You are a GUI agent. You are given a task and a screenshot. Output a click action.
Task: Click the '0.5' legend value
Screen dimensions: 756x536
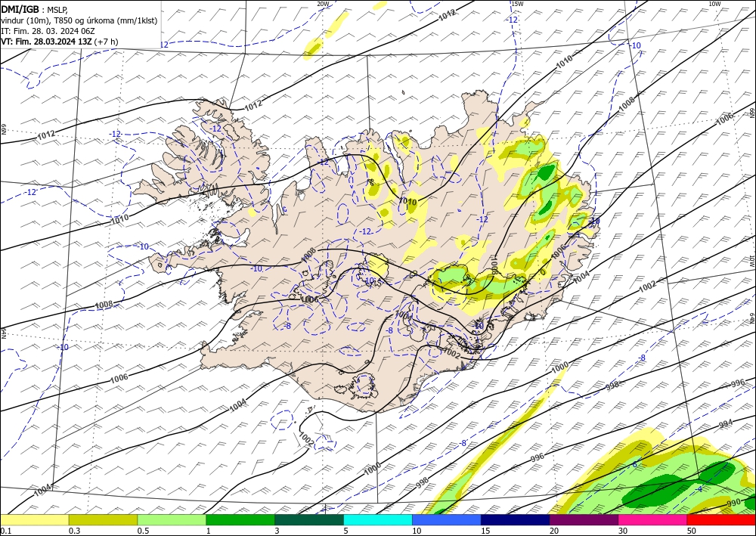click(143, 531)
